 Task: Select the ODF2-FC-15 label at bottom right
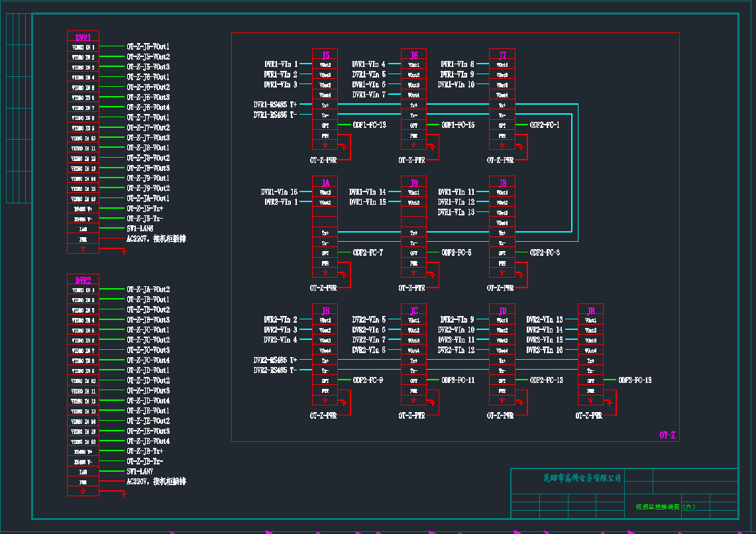tap(635, 380)
